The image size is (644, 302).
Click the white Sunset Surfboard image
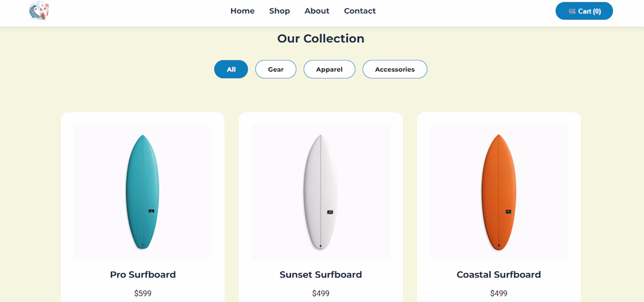point(320,192)
